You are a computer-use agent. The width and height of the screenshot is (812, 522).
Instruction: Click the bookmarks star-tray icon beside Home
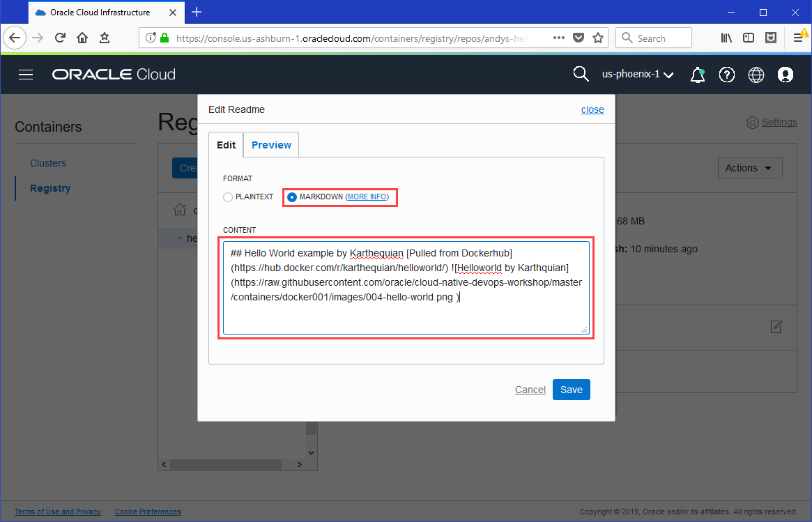(104, 38)
